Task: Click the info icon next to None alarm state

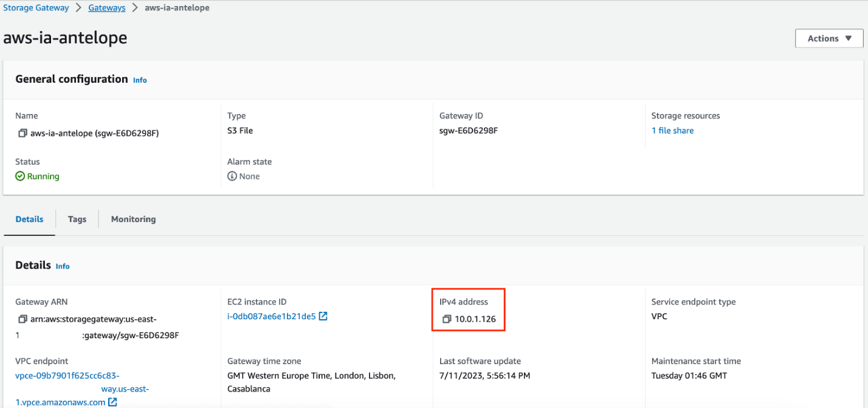Action: point(232,176)
